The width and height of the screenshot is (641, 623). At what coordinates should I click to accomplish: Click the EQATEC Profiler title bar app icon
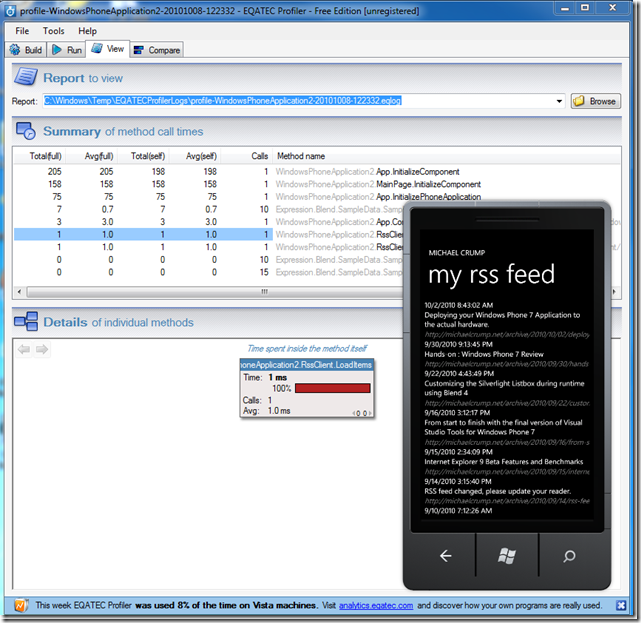(x=10, y=11)
